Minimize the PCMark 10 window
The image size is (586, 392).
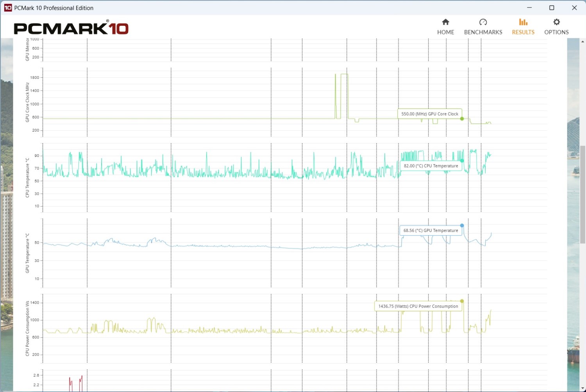(529, 8)
